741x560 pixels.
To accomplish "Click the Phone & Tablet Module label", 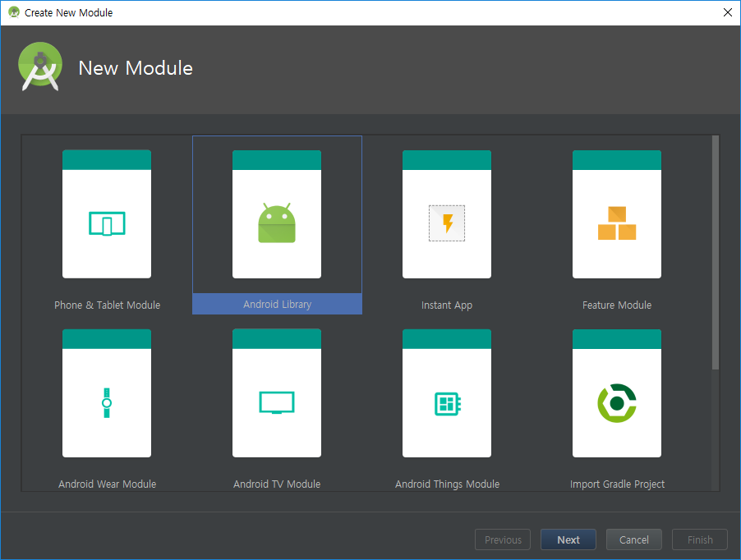I will pos(108,305).
